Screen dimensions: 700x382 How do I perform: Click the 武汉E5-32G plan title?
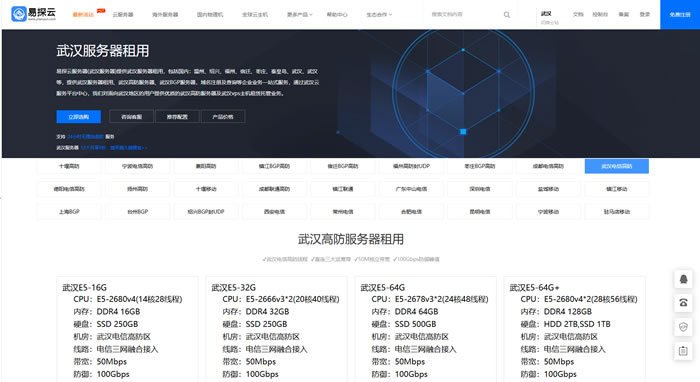tap(233, 287)
